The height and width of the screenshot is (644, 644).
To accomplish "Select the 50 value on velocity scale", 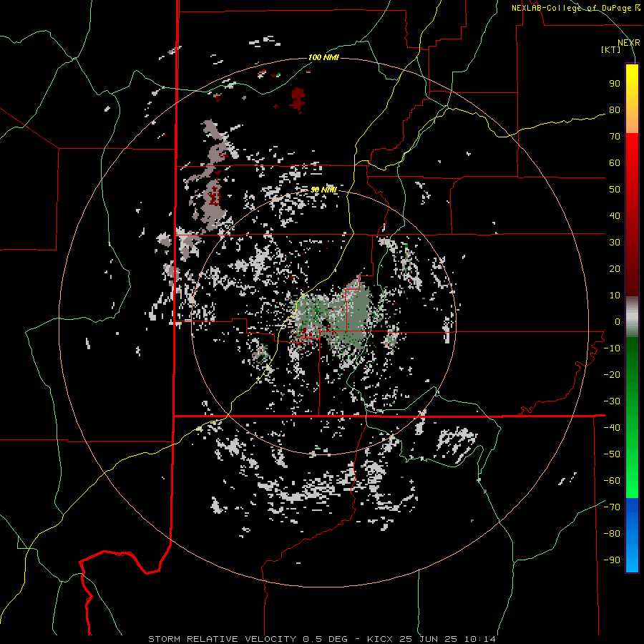I will pyautogui.click(x=615, y=190).
